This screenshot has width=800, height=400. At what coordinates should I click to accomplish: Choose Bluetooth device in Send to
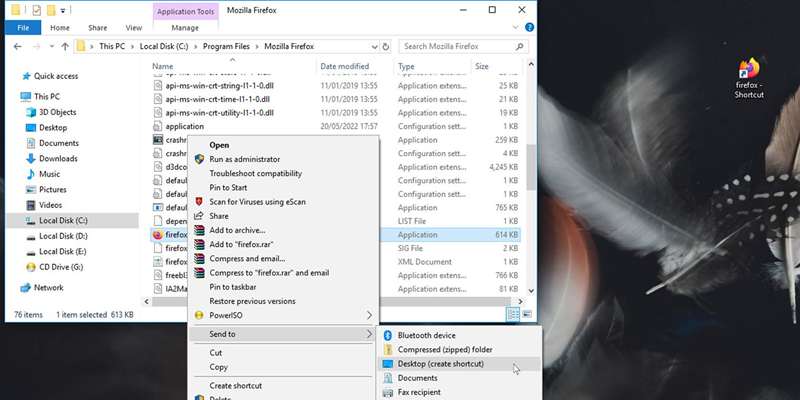pyautogui.click(x=427, y=335)
